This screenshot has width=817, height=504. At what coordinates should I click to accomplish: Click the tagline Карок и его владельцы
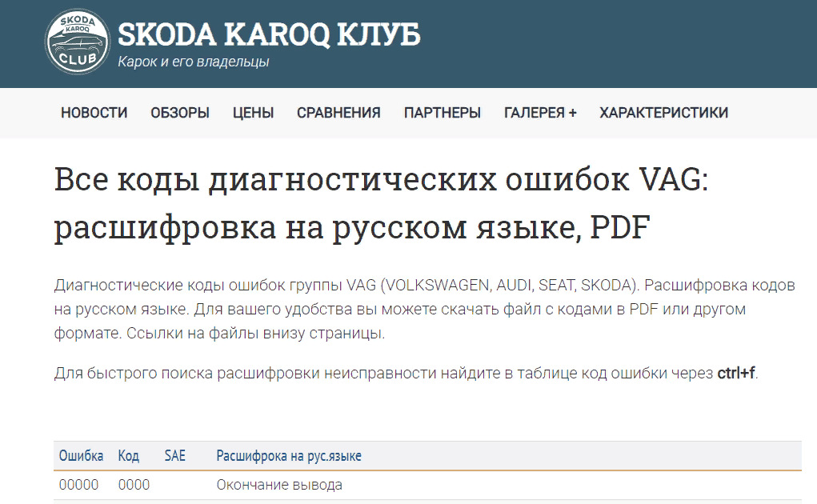click(x=194, y=62)
